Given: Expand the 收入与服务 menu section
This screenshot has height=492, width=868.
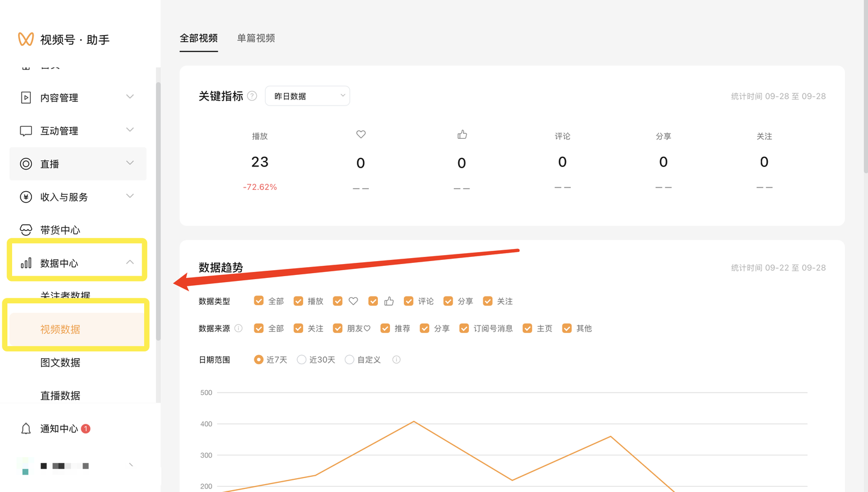Looking at the screenshot, I should (130, 197).
